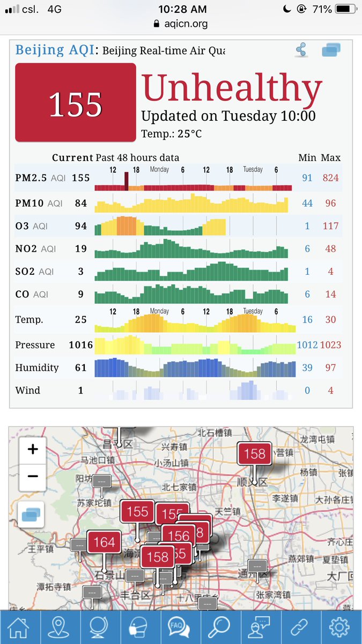
Task: Select the 158 marker near Shunyi
Action: 255,454
